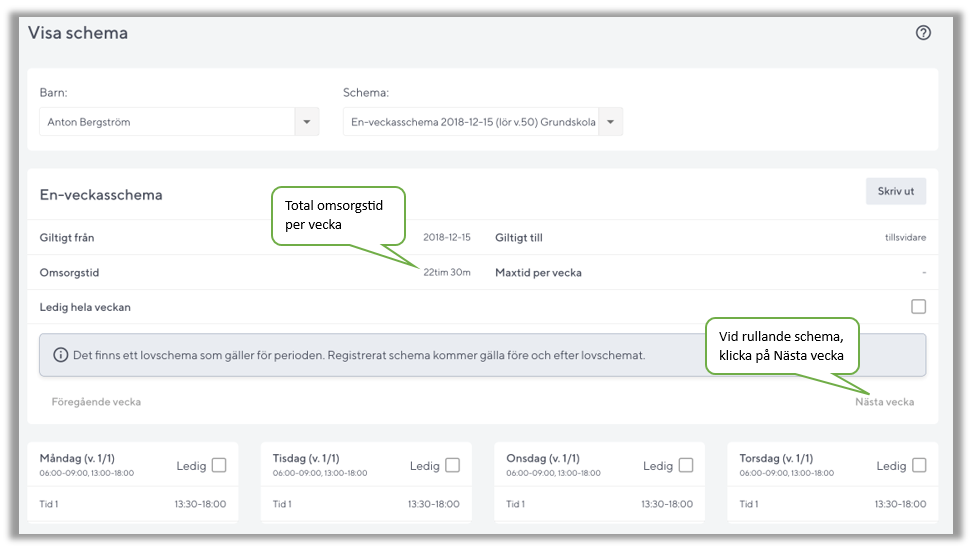Image resolution: width=974 pixels, height=549 pixels.
Task: Click the tillsvidare value for Giltigt till
Action: 905,237
